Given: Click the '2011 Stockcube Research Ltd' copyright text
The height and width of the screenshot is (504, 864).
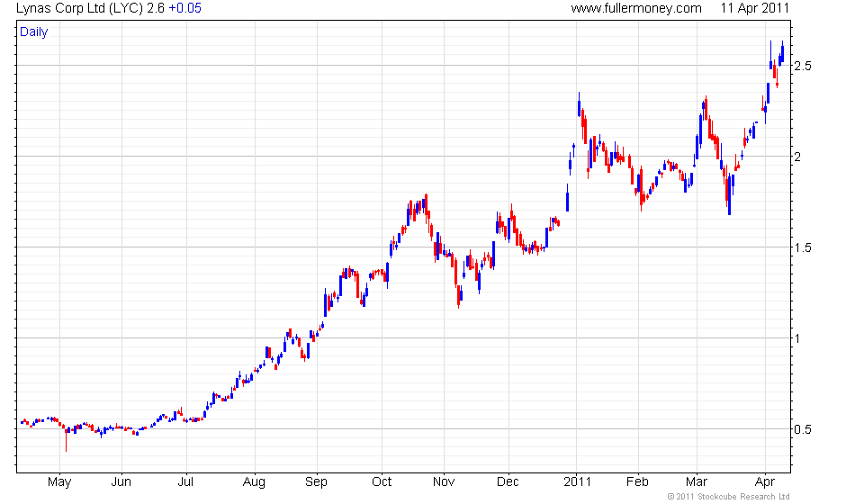Looking at the screenshot, I should 728,497.
